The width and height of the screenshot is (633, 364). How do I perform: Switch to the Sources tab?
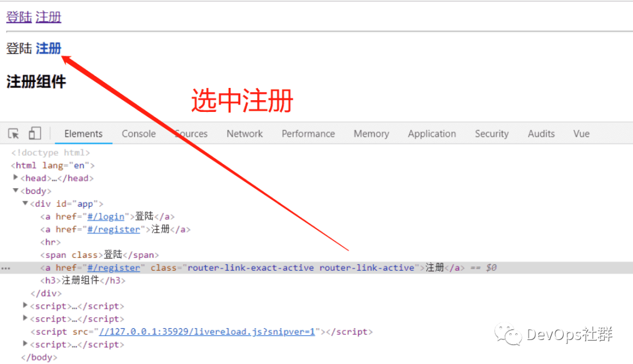pos(191,134)
